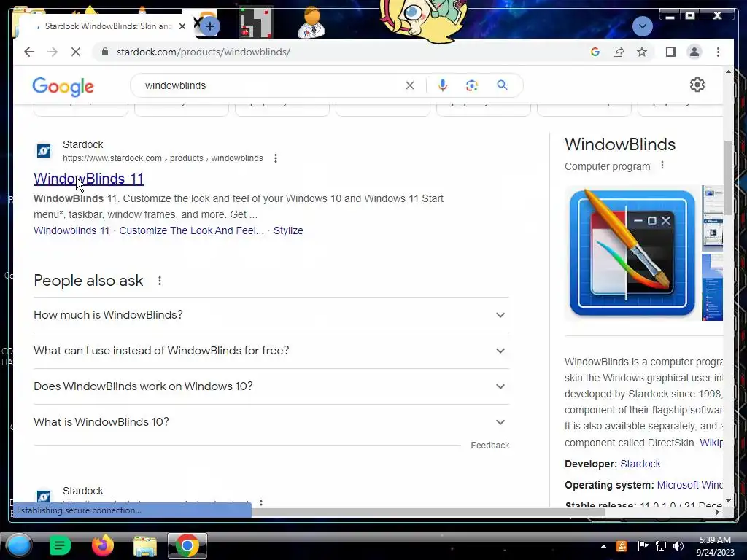Click the Chrome taskbar button
This screenshot has width=747, height=560.
pyautogui.click(x=187, y=545)
